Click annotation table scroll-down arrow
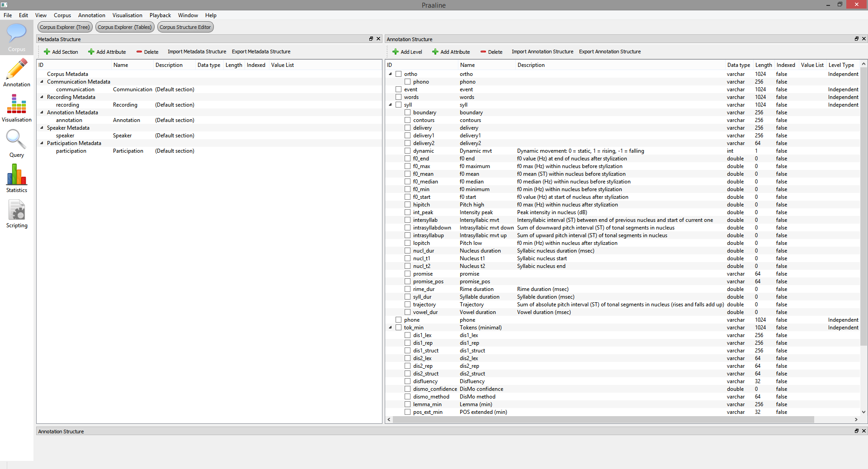This screenshot has width=868, height=469. 863,412
